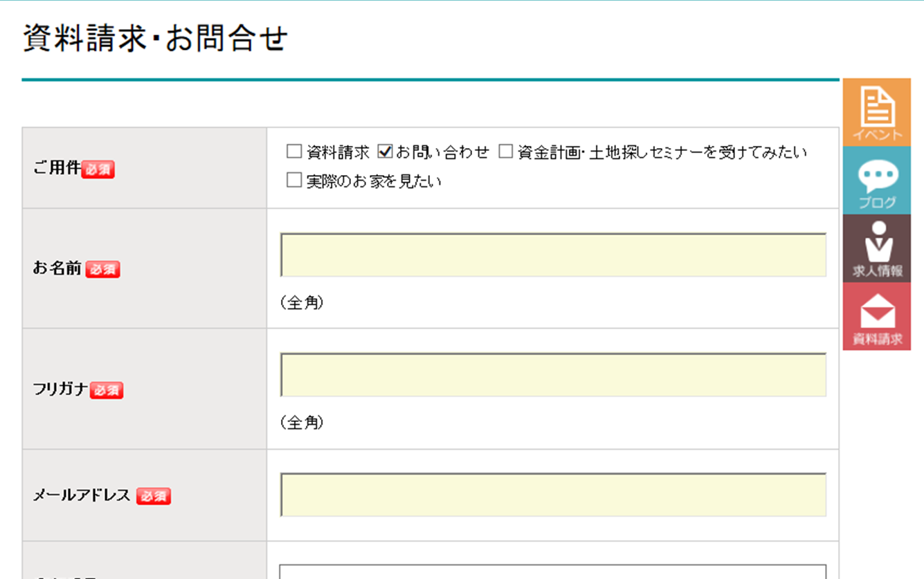The height and width of the screenshot is (579, 924).
Task: Click 必須 badge beside お名前
Action: point(102,270)
